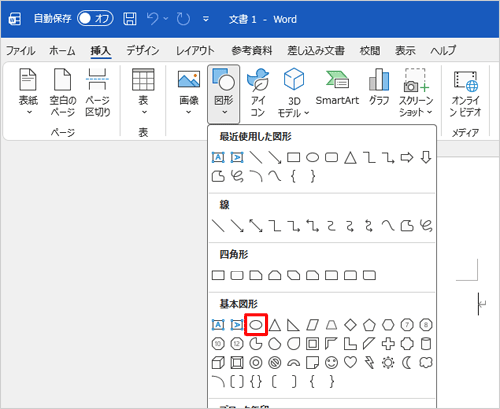Expand the 図形 shapes dropdown
The height and width of the screenshot is (409, 500).
[x=224, y=94]
